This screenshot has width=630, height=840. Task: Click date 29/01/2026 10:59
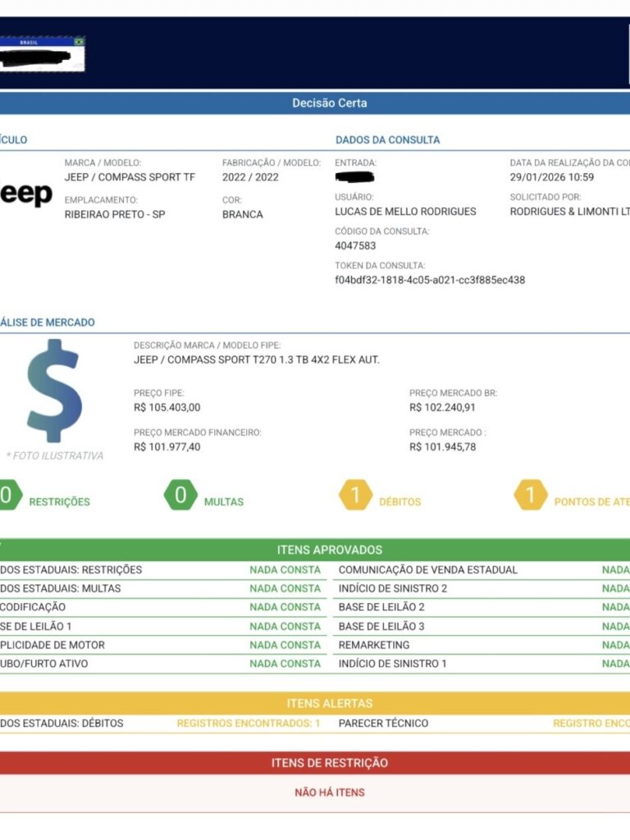click(x=552, y=177)
